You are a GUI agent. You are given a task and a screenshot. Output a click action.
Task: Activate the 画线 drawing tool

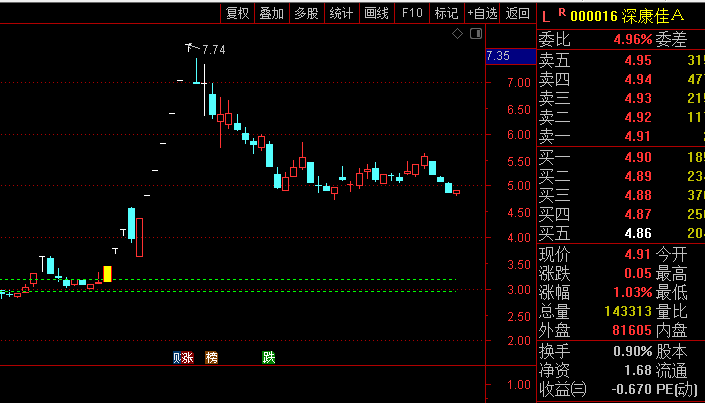pos(376,13)
